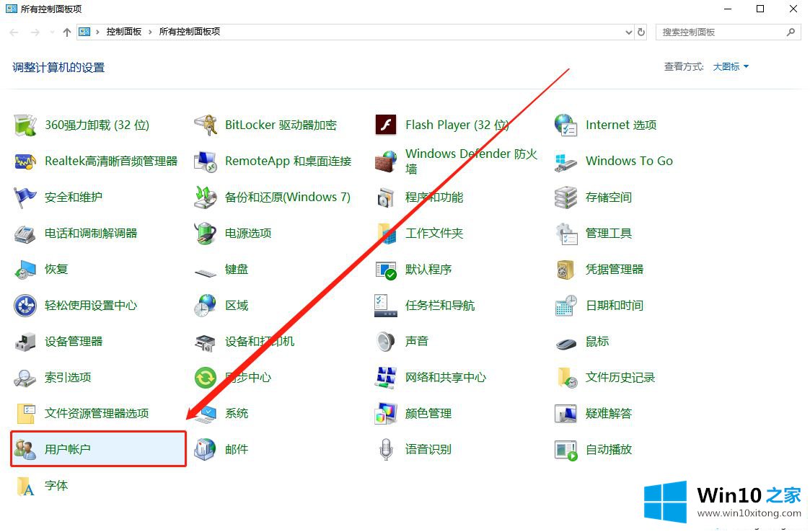The image size is (810, 532).
Task: Go up one level with up arrow
Action: 66,32
